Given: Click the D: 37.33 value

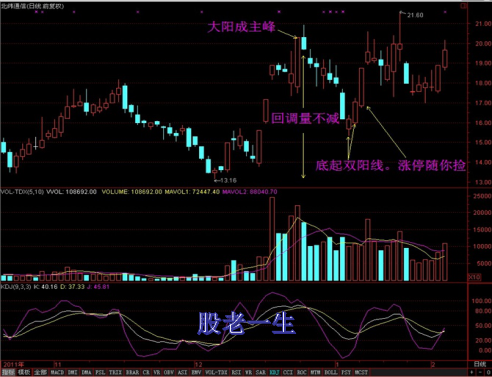Looking at the screenshot, I should coord(72,287).
